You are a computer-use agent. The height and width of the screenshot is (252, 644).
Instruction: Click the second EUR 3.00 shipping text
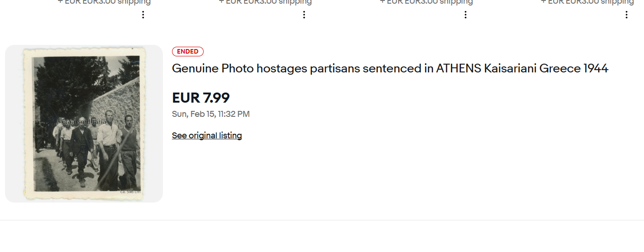(265, 2)
